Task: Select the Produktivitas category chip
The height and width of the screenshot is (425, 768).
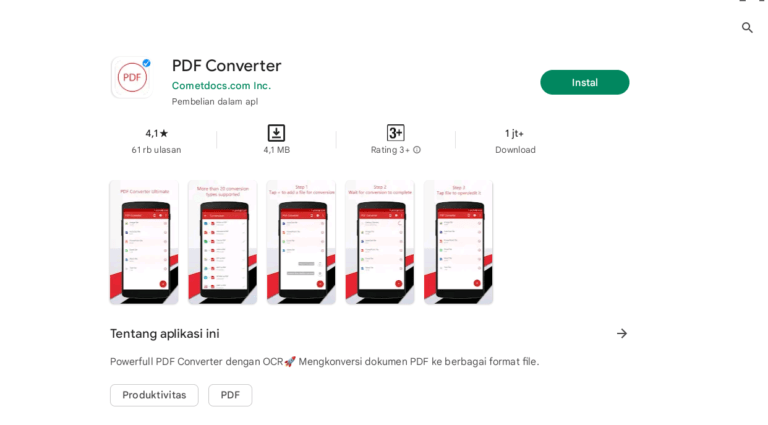Action: point(154,395)
